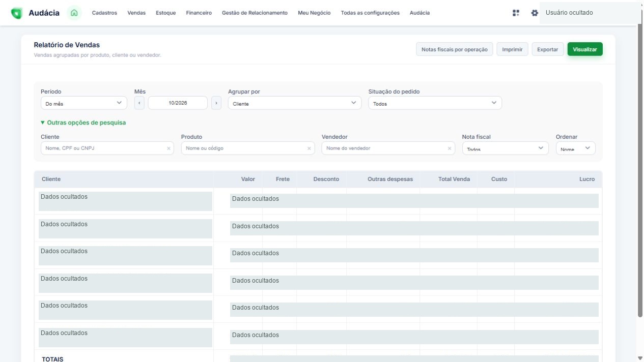Open the Audácia menu item
The height and width of the screenshot is (362, 644).
[x=419, y=13]
